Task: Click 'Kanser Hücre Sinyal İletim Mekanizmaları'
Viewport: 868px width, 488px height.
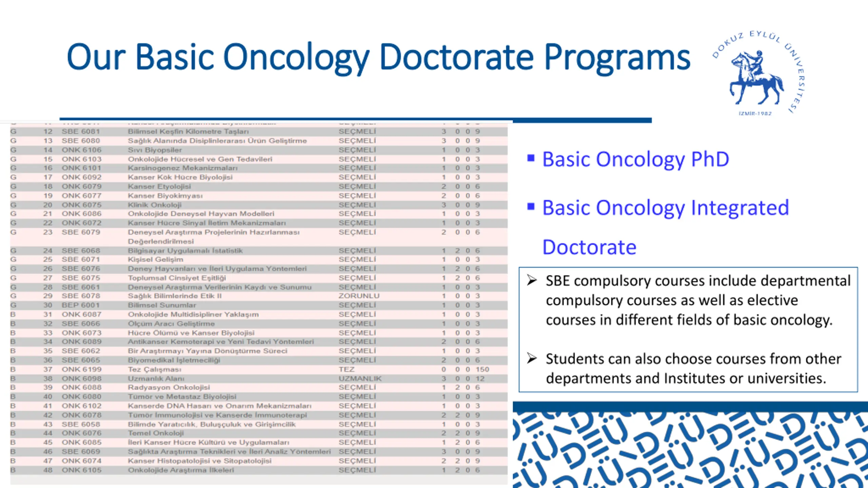Action: pos(207,223)
